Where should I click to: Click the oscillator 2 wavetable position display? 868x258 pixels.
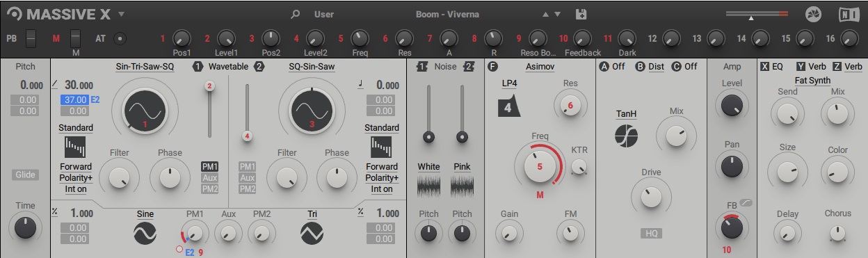pyautogui.click(x=312, y=111)
